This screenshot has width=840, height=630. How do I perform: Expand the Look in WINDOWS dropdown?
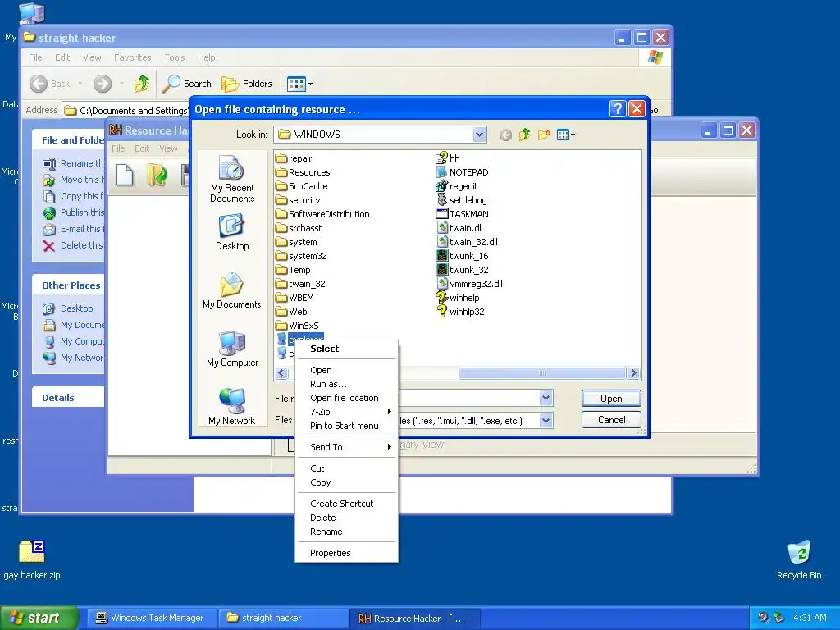tap(479, 135)
